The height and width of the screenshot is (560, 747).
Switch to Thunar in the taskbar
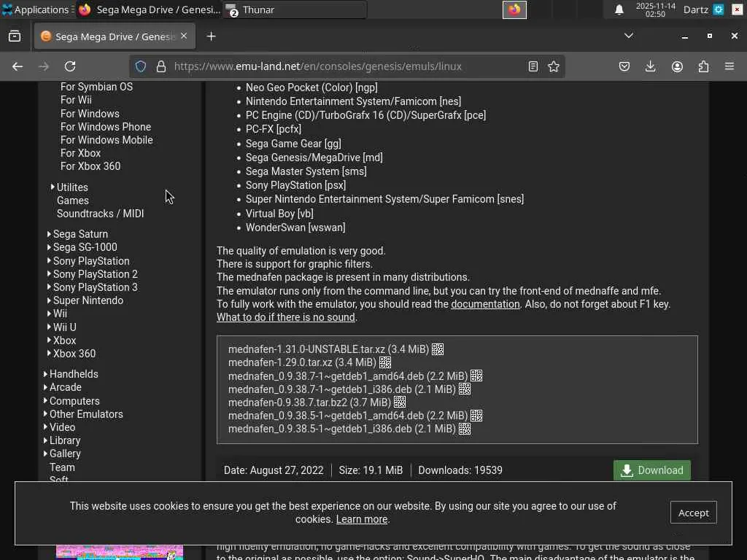click(295, 9)
